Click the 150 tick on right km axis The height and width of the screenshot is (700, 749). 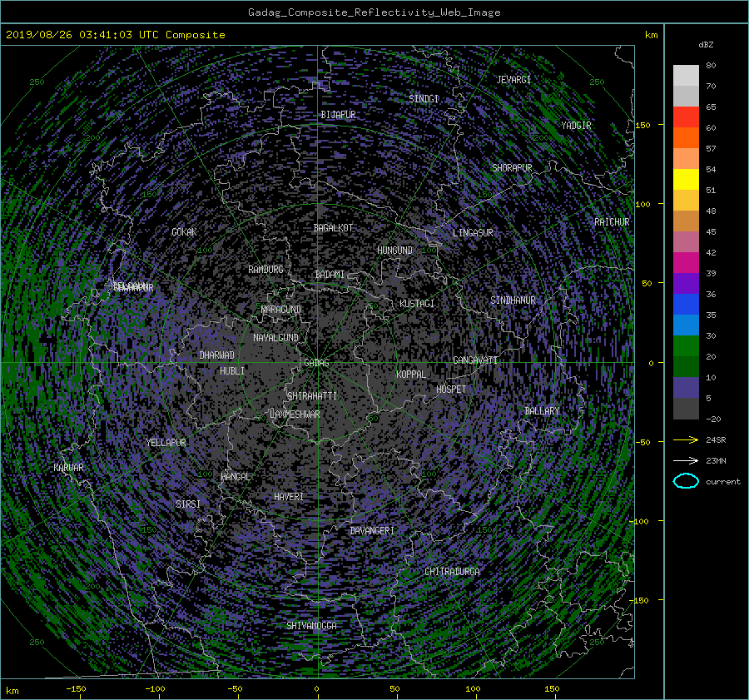642,125
